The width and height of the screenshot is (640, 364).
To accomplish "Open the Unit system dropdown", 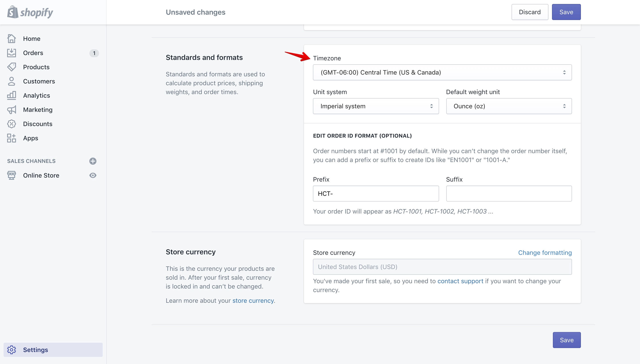I will tap(376, 106).
